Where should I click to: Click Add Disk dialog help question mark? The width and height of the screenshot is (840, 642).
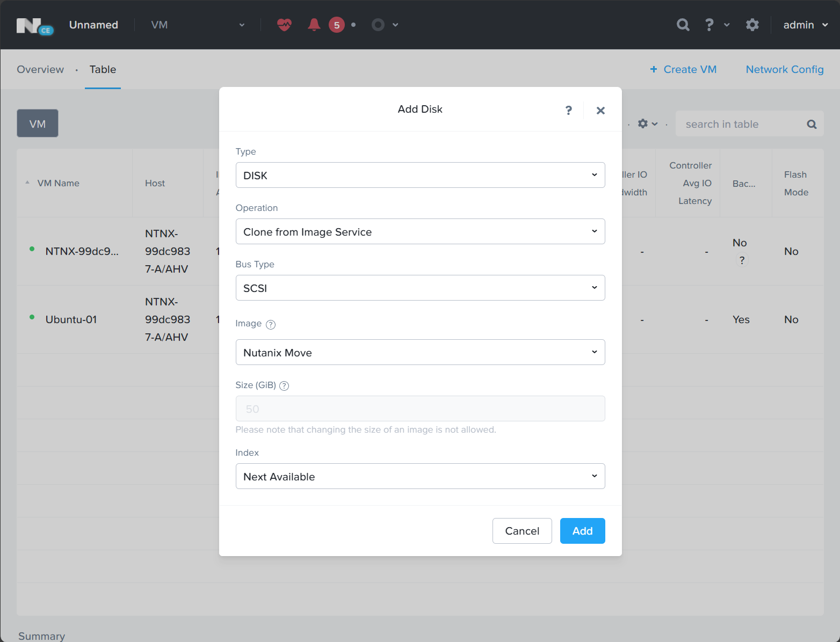pyautogui.click(x=569, y=110)
